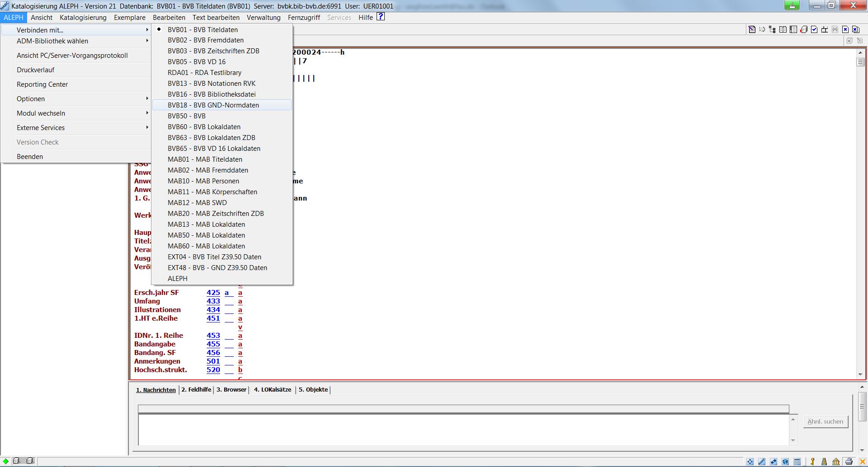Image resolution: width=868 pixels, height=467 pixels.
Task: Click the field 425 link
Action: [213, 292]
